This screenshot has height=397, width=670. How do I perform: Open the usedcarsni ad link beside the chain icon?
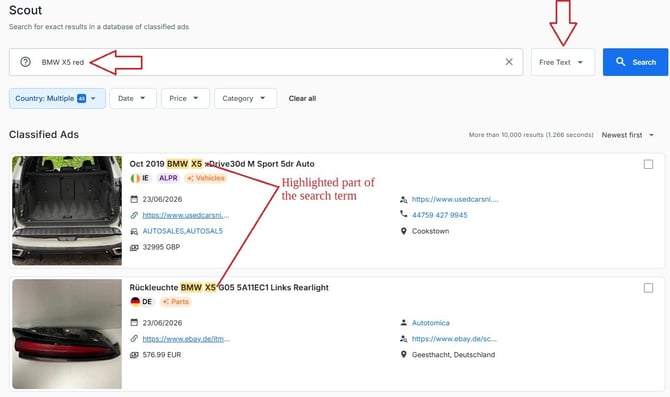click(186, 215)
